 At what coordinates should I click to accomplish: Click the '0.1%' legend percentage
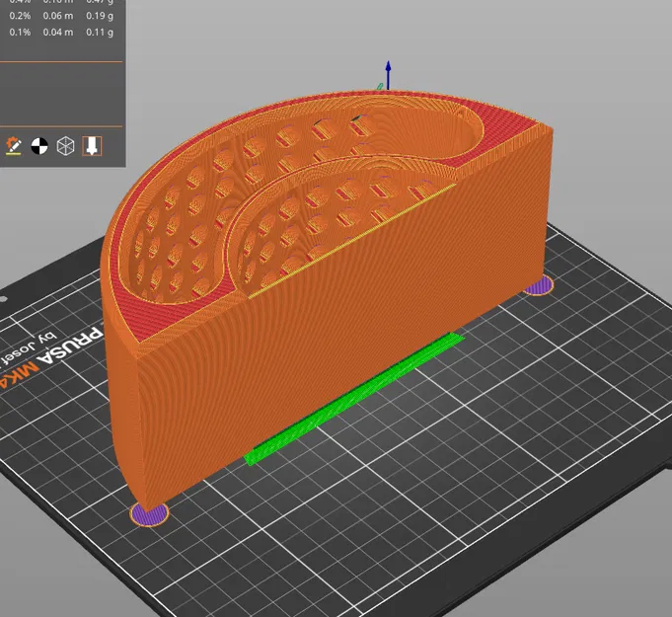20,33
